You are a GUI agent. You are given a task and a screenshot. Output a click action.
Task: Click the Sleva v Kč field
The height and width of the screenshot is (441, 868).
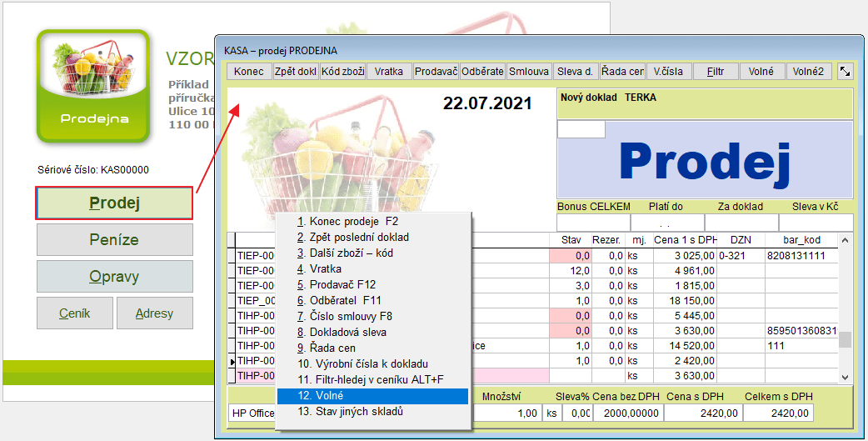tap(816, 222)
